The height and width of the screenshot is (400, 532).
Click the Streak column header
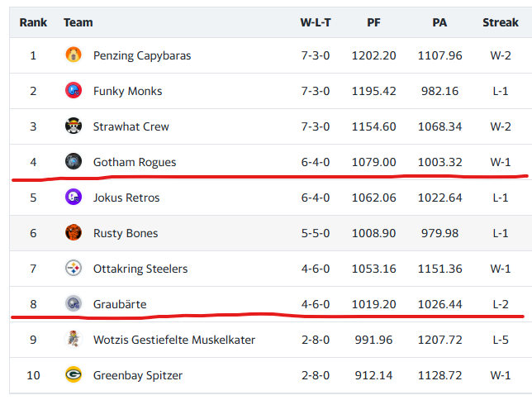click(x=501, y=22)
